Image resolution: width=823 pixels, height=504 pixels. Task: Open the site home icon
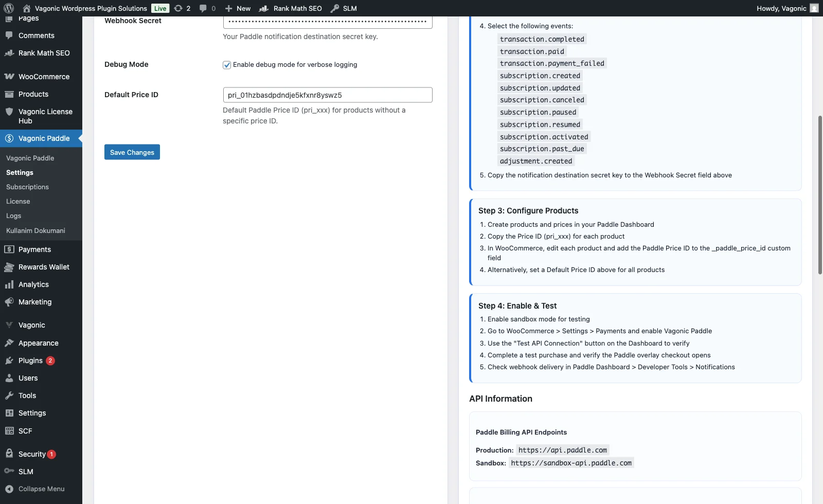tap(27, 8)
